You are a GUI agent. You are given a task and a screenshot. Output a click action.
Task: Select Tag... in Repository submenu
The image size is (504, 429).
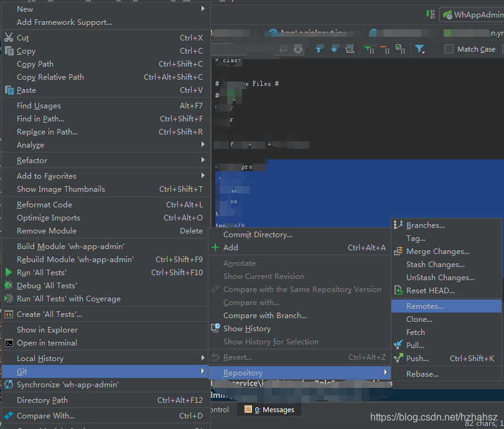tap(446, 238)
